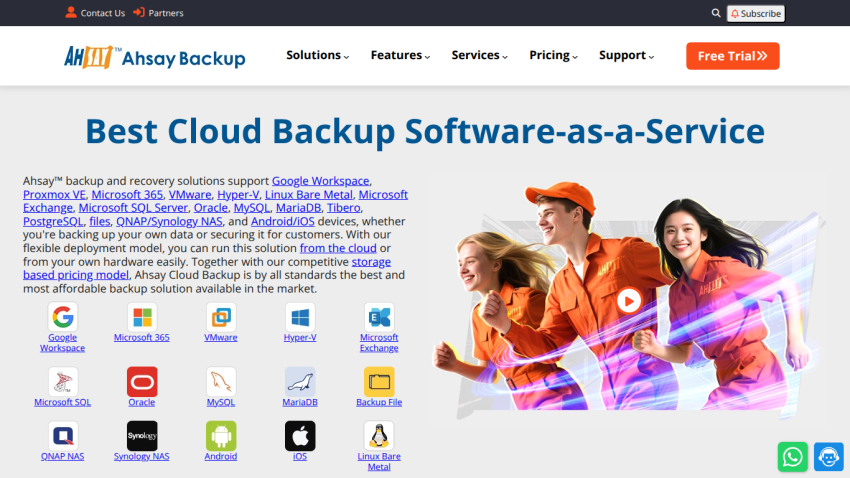Follow the Google Workspace link in paragraph

click(320, 181)
